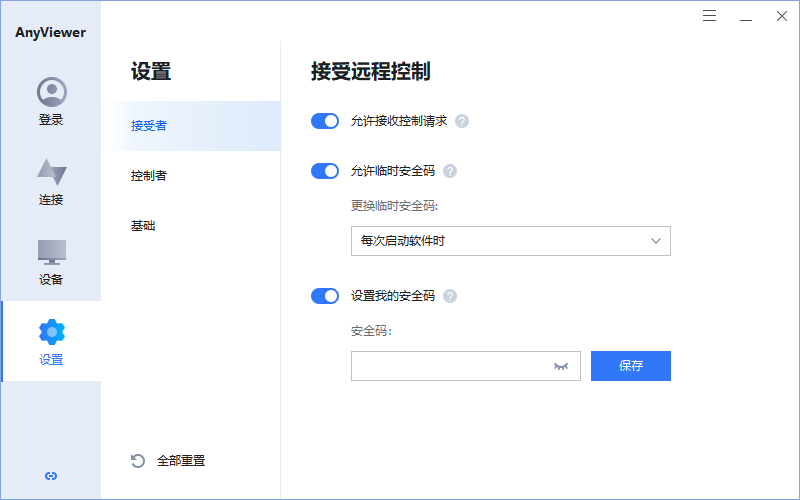Click help icon beside 允许接收控制请求
800x500 pixels.
(x=462, y=121)
